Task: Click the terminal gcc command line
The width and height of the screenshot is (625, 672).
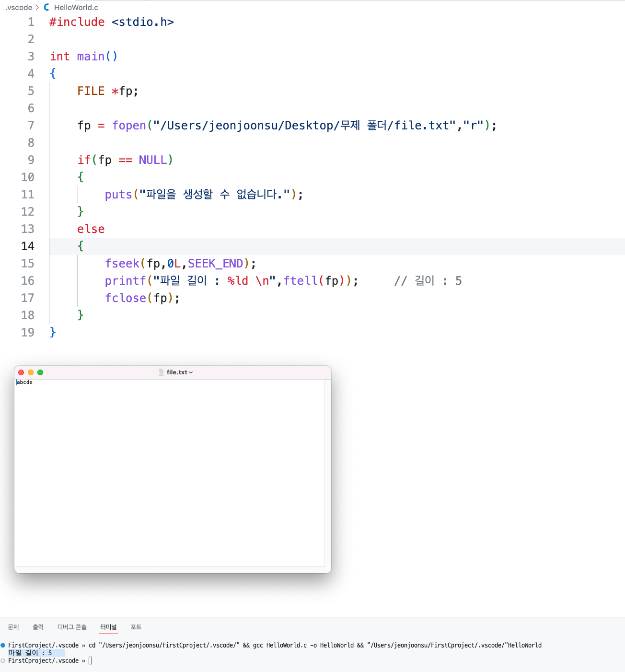Action: 315,646
